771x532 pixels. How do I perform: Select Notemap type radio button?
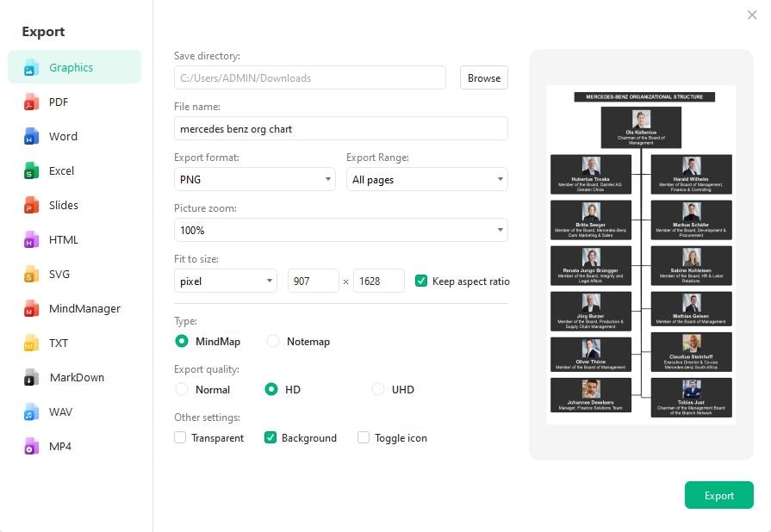(x=273, y=341)
